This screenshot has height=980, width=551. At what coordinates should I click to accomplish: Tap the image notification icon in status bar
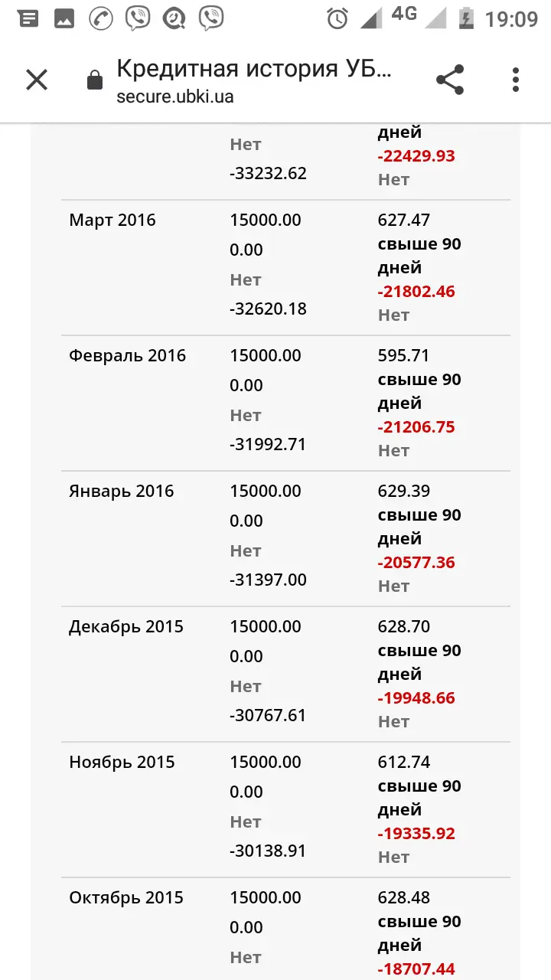(x=64, y=18)
